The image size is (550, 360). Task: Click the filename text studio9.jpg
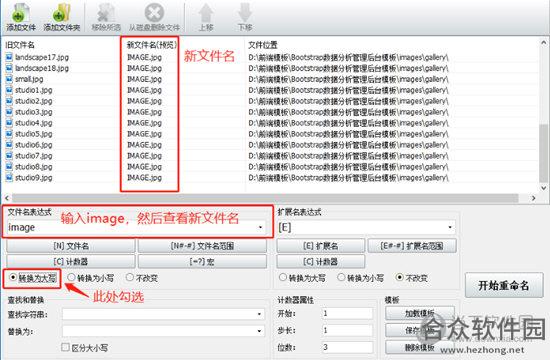(34, 178)
